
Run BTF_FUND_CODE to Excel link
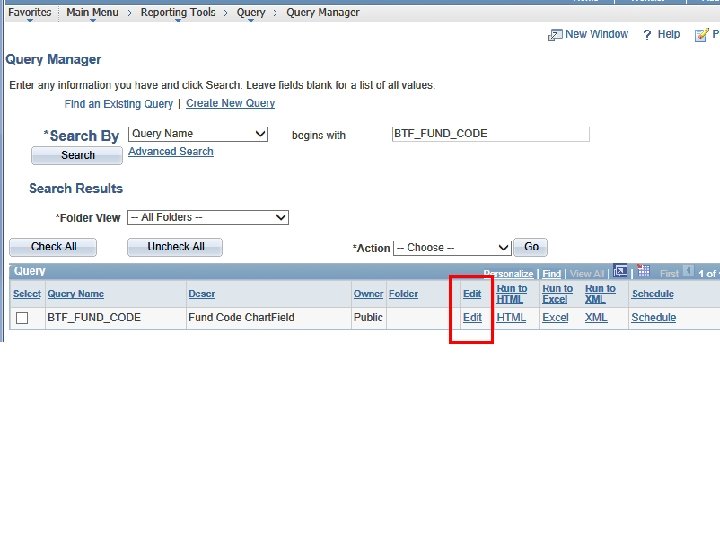555,317
